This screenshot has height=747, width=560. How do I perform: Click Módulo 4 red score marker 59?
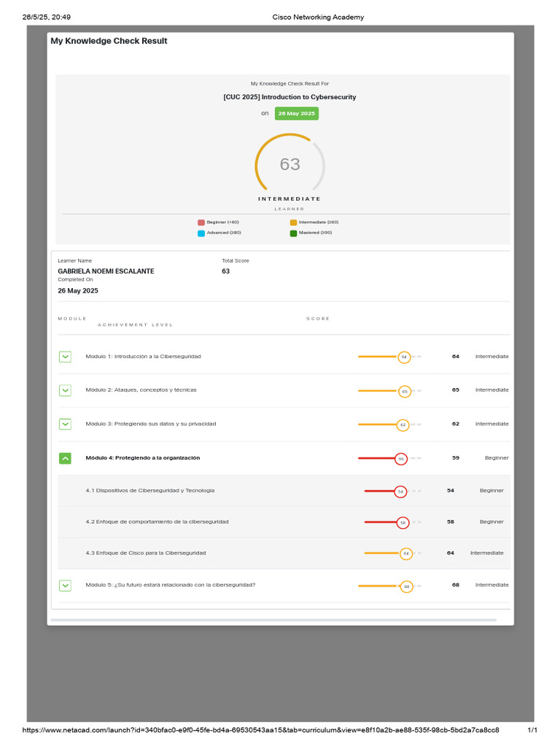point(401,460)
